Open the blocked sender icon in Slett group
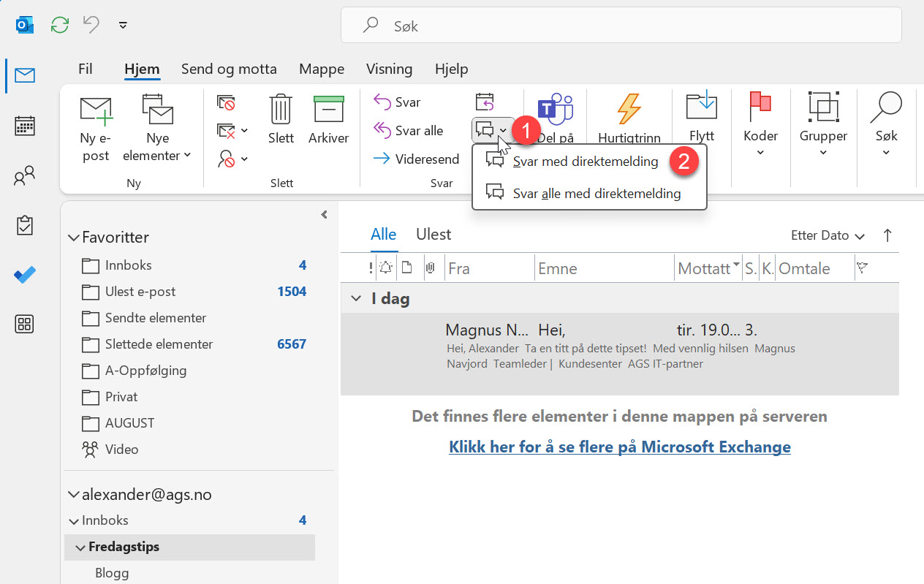This screenshot has width=924, height=584. pyautogui.click(x=227, y=159)
